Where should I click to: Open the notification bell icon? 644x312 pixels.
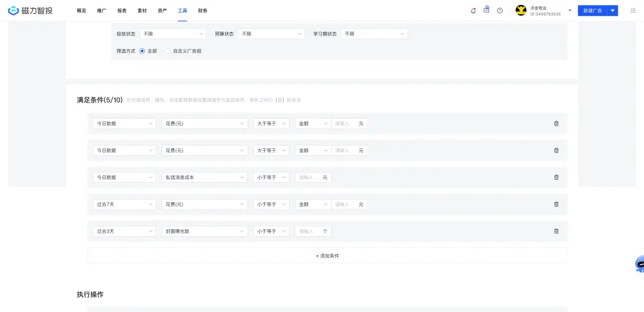click(x=473, y=11)
